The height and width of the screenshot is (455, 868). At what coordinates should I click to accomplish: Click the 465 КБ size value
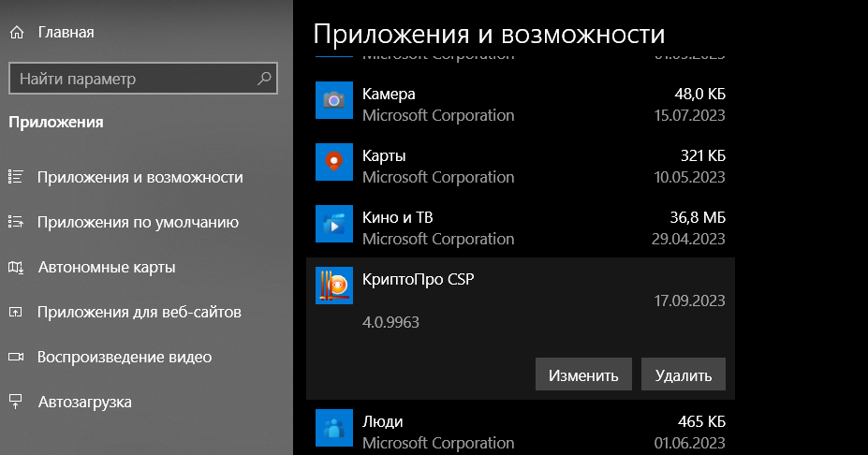pyautogui.click(x=701, y=422)
